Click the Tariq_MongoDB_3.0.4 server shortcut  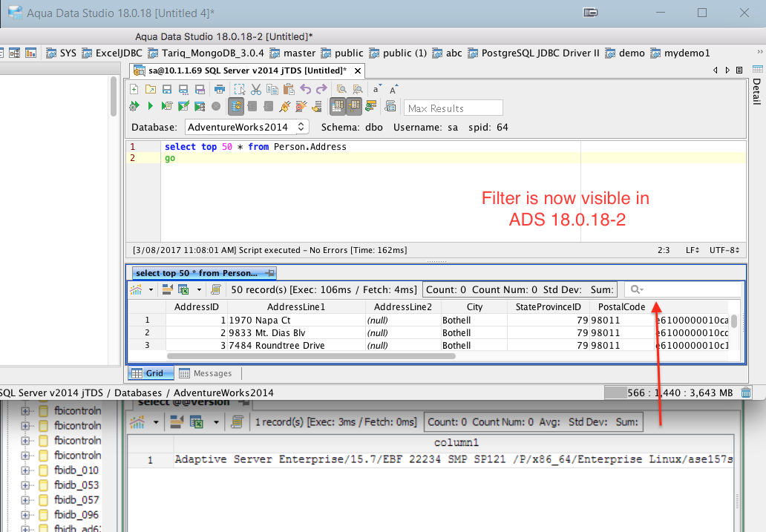(x=206, y=53)
